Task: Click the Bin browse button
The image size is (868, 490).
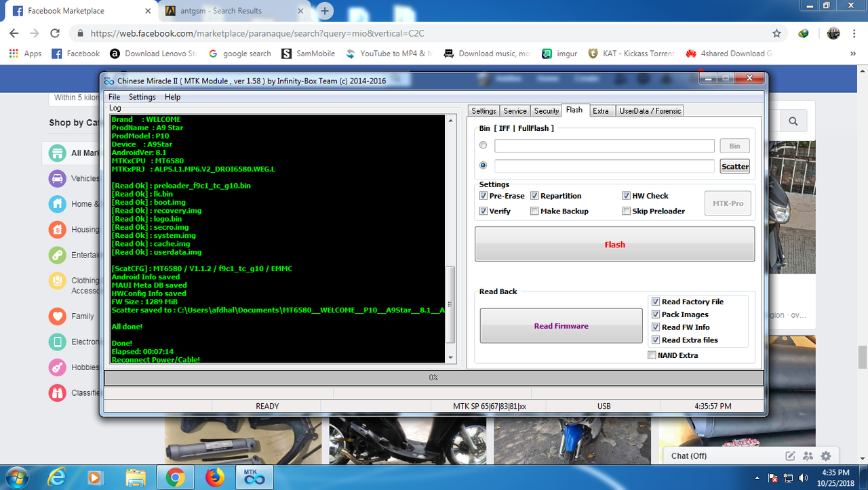Action: pyautogui.click(x=734, y=146)
